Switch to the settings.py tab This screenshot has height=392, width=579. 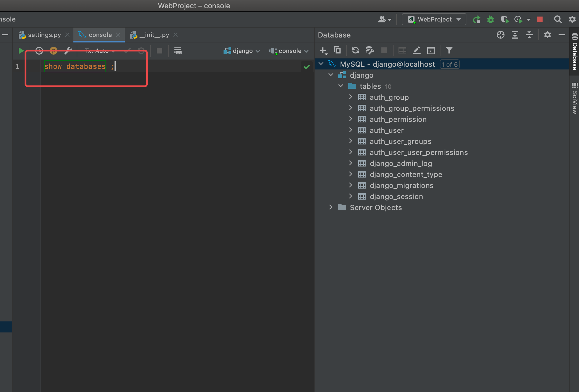44,35
